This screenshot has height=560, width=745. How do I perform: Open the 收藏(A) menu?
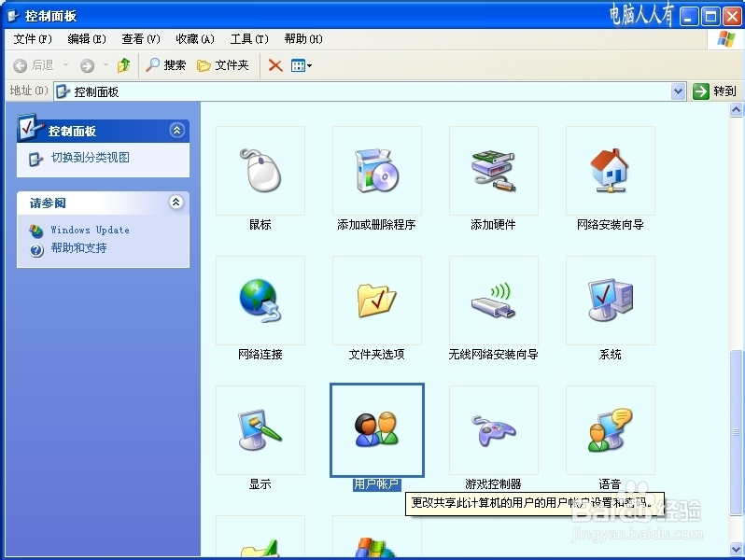195,39
